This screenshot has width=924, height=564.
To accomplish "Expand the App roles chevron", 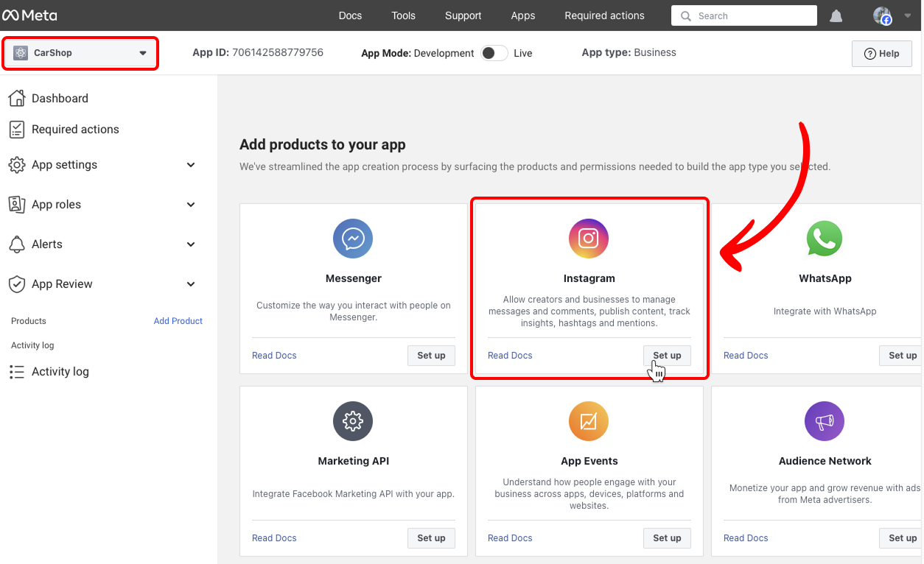I will pos(191,205).
